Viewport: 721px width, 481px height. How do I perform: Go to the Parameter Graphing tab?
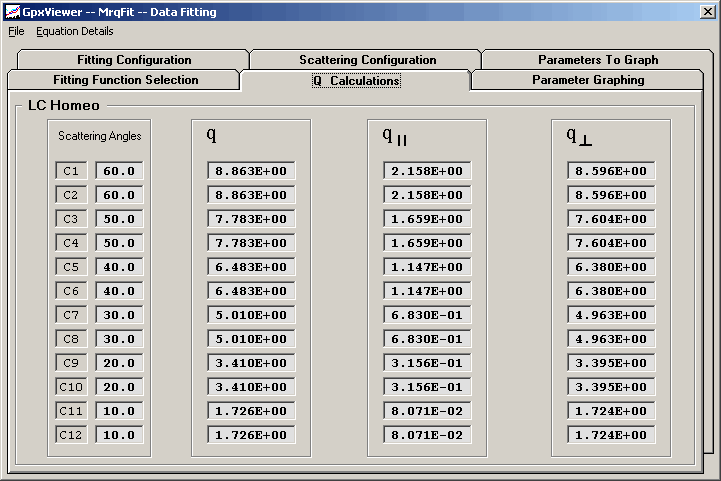coord(588,80)
